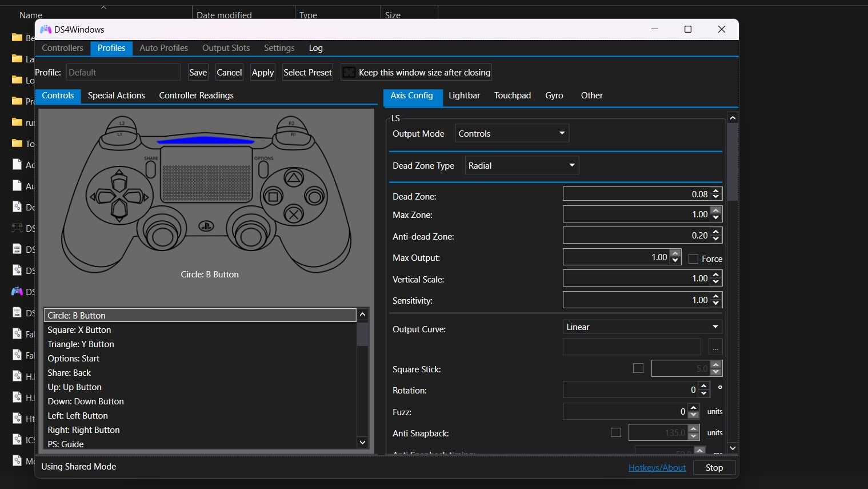The height and width of the screenshot is (489, 868).
Task: Open the Output Curve dropdown
Action: pyautogui.click(x=642, y=327)
